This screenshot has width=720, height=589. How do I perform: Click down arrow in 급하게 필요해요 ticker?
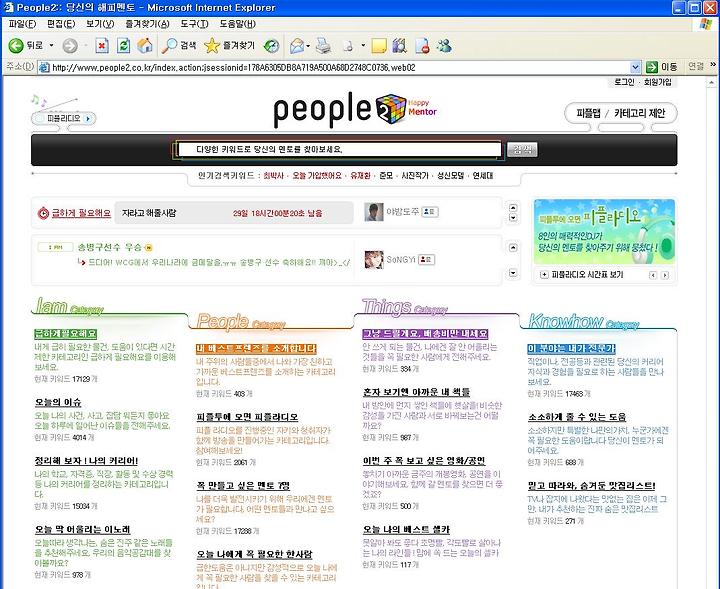tap(513, 218)
